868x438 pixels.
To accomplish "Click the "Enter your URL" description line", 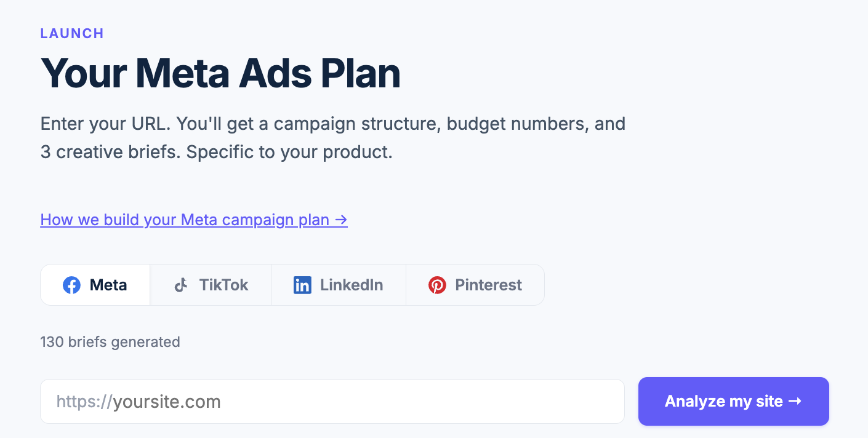I will click(332, 124).
